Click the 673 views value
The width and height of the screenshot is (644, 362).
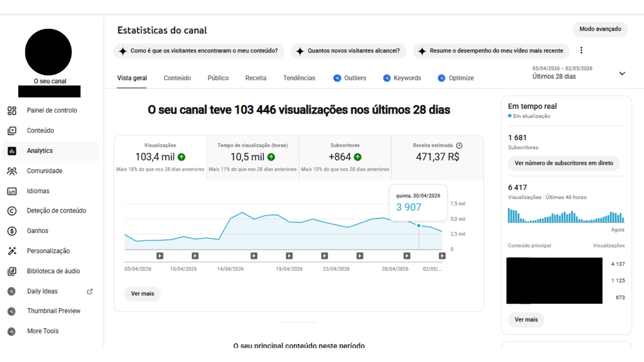coord(620,298)
